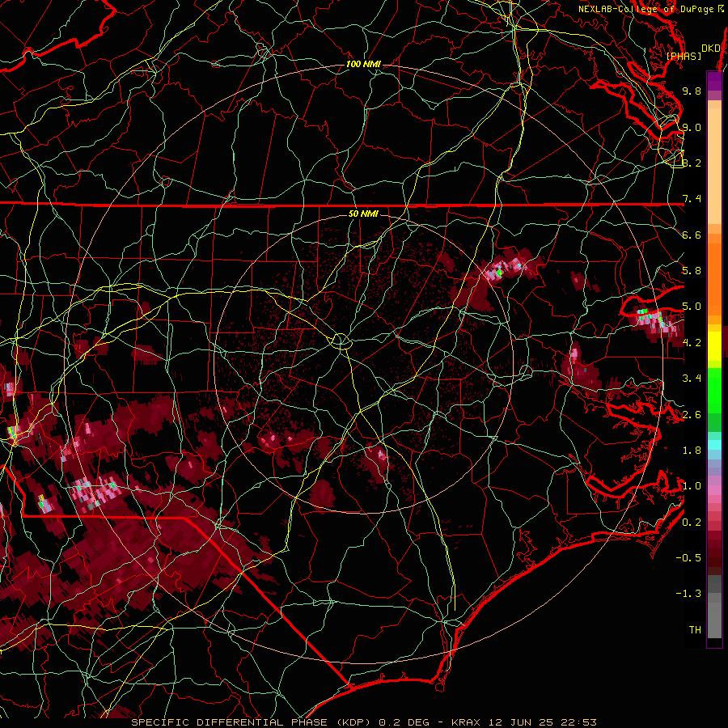Screen dimensions: 728x728
Task: Click the 2.6 scale value
Action: (692, 415)
